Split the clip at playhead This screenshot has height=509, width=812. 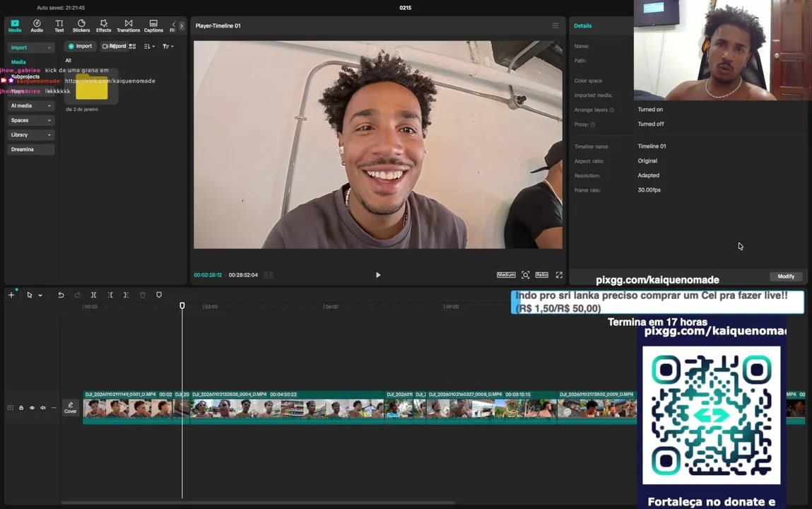tap(94, 295)
